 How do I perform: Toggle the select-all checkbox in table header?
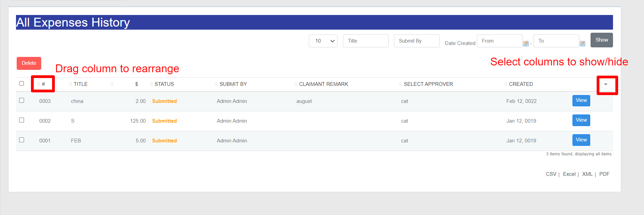click(x=21, y=83)
